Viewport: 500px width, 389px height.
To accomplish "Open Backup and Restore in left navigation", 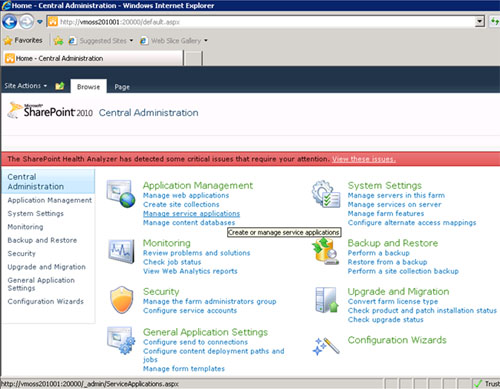I will 42,240.
